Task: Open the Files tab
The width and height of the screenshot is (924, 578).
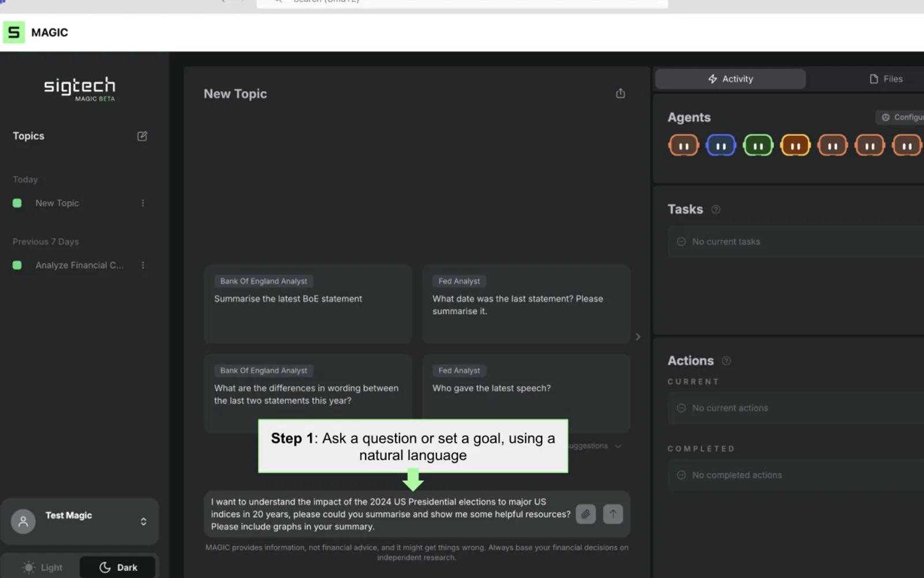Action: click(886, 79)
